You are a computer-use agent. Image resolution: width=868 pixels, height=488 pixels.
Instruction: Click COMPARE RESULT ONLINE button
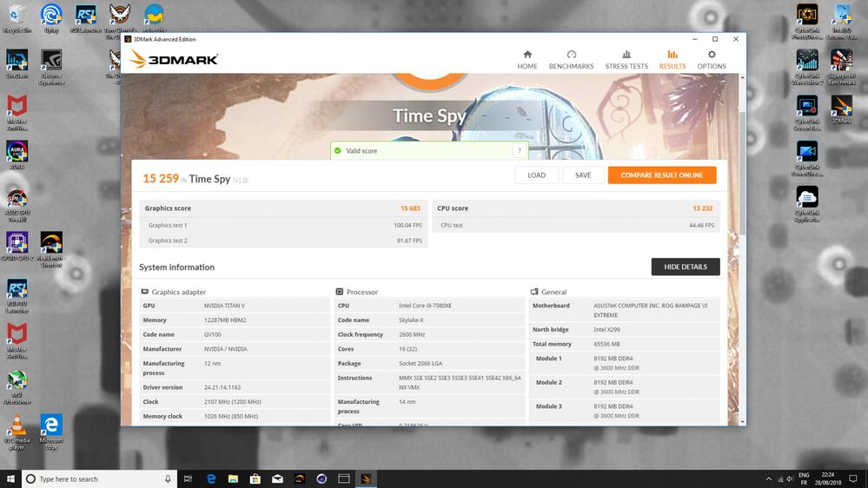point(661,175)
